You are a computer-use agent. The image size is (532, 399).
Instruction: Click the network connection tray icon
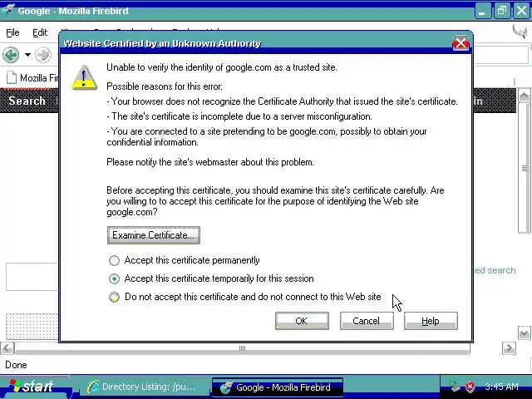(x=455, y=387)
